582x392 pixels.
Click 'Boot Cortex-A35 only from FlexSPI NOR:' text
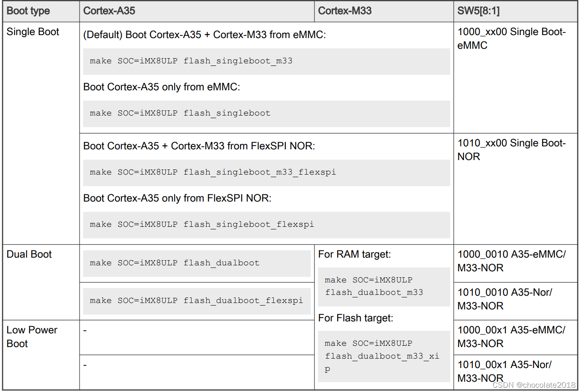[177, 198]
